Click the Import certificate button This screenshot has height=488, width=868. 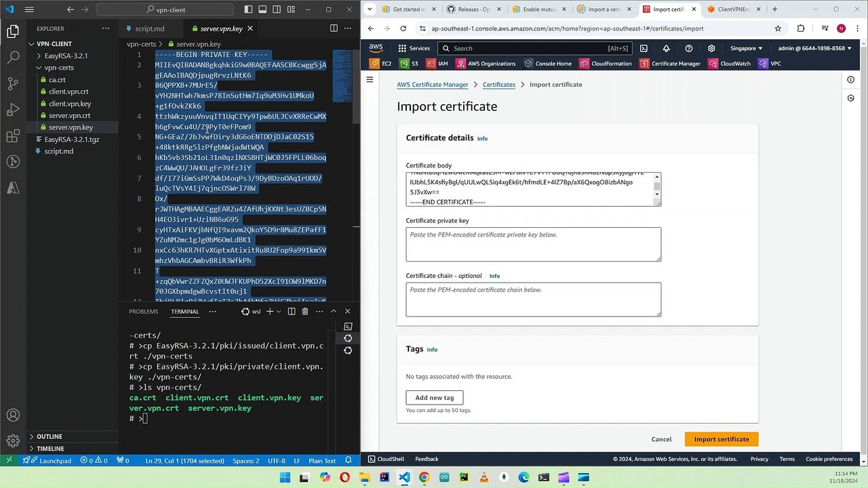click(722, 439)
